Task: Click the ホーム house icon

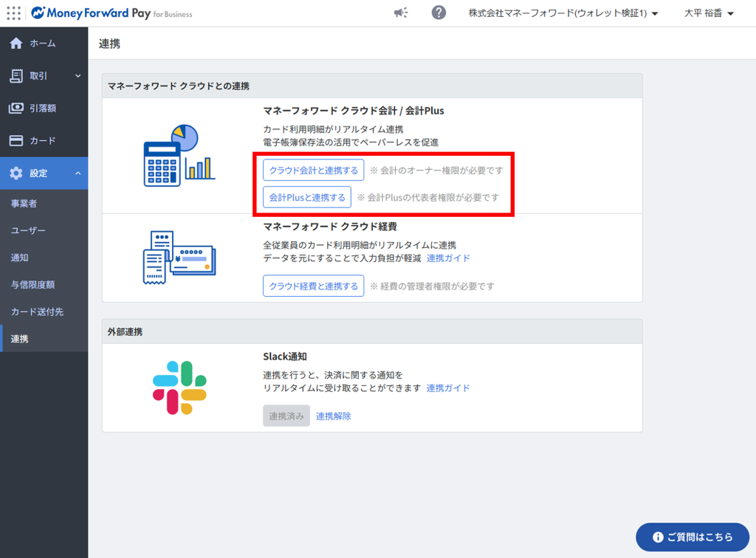Action: pyautogui.click(x=16, y=44)
